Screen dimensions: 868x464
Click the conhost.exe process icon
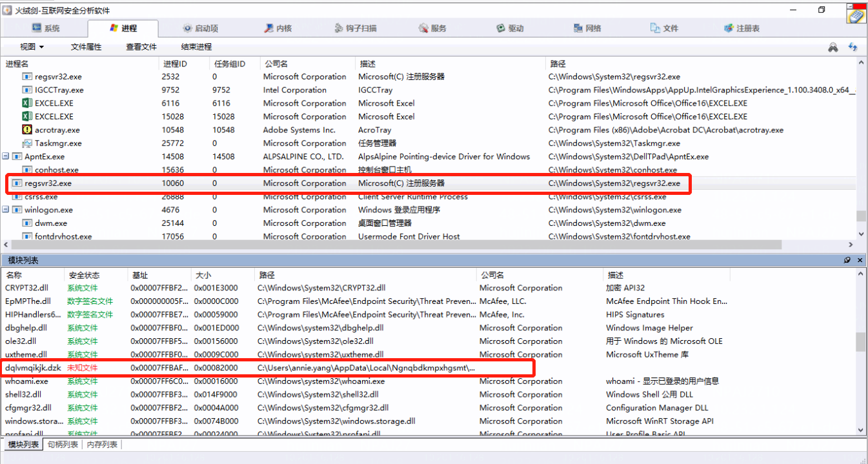pyautogui.click(x=27, y=170)
